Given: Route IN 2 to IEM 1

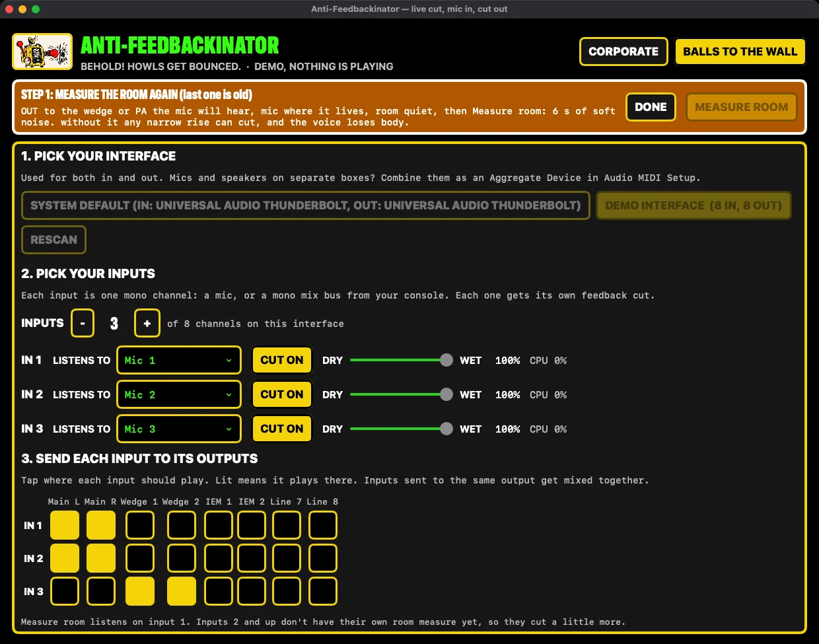Looking at the screenshot, I should click(219, 558).
